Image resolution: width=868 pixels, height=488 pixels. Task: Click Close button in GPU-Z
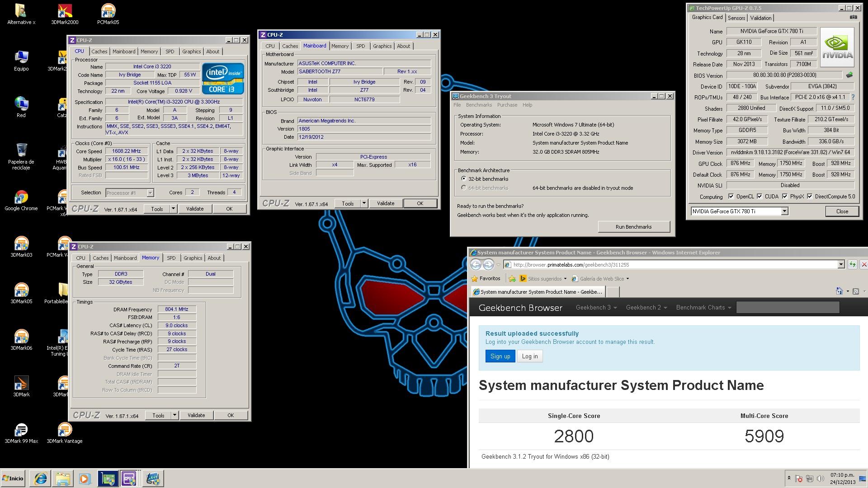(842, 211)
